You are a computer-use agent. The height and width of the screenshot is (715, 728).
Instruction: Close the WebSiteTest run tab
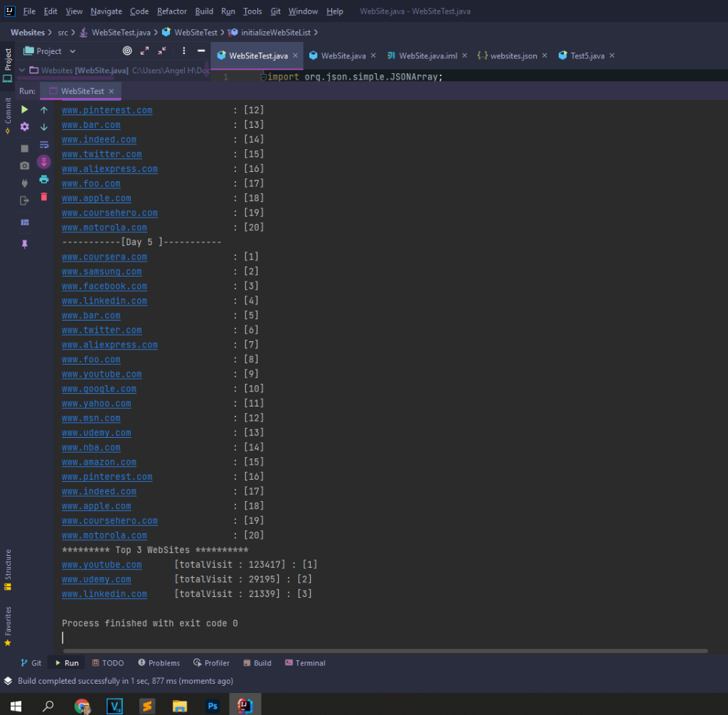pyautogui.click(x=112, y=92)
